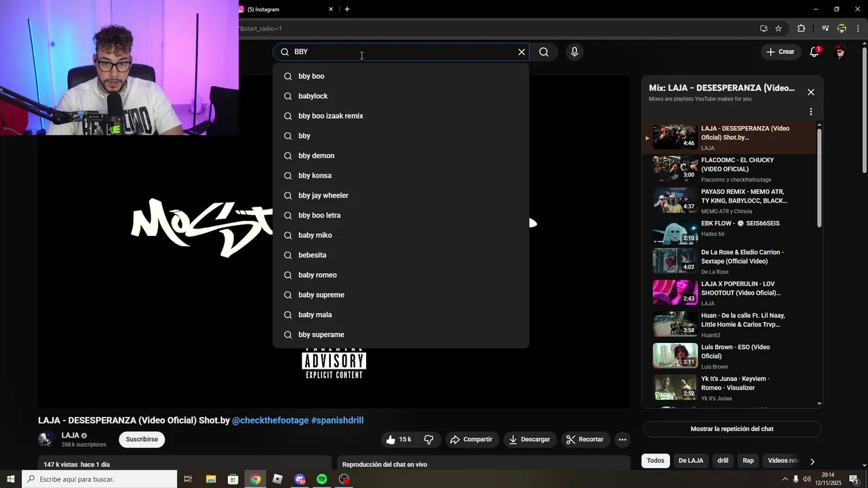Open the YouTube account avatar menu

click(x=840, y=52)
